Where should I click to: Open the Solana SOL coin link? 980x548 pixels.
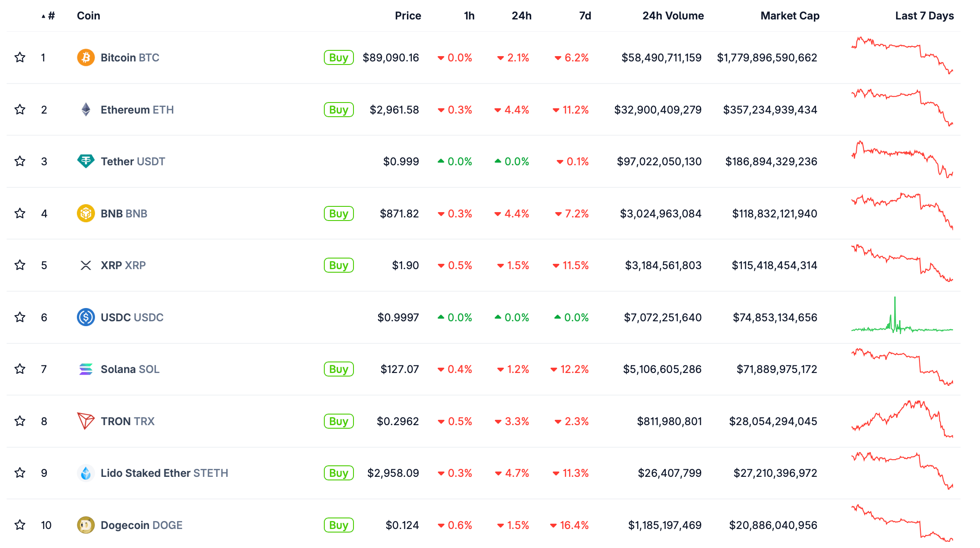pyautogui.click(x=130, y=369)
